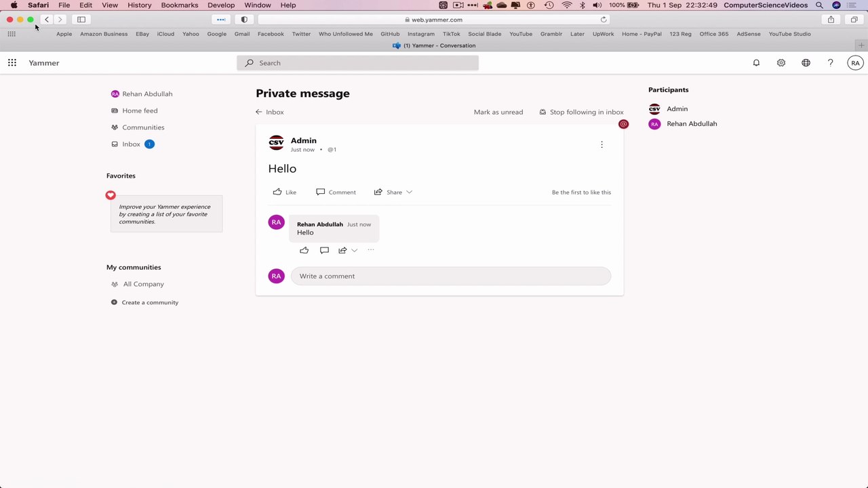Click the red mention badge icon
The height and width of the screenshot is (488, 868).
click(623, 124)
